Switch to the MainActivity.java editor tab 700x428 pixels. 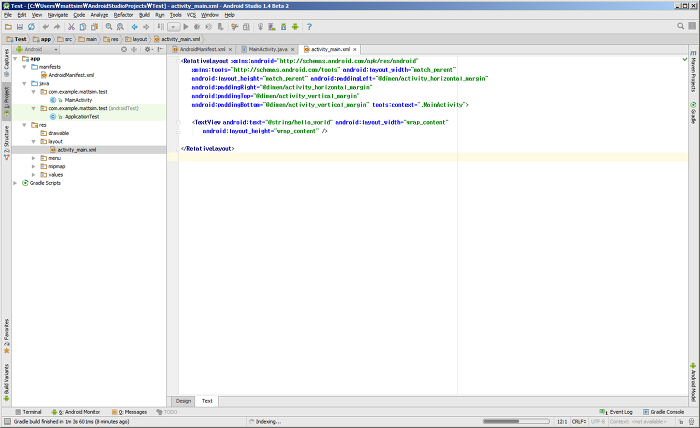266,49
